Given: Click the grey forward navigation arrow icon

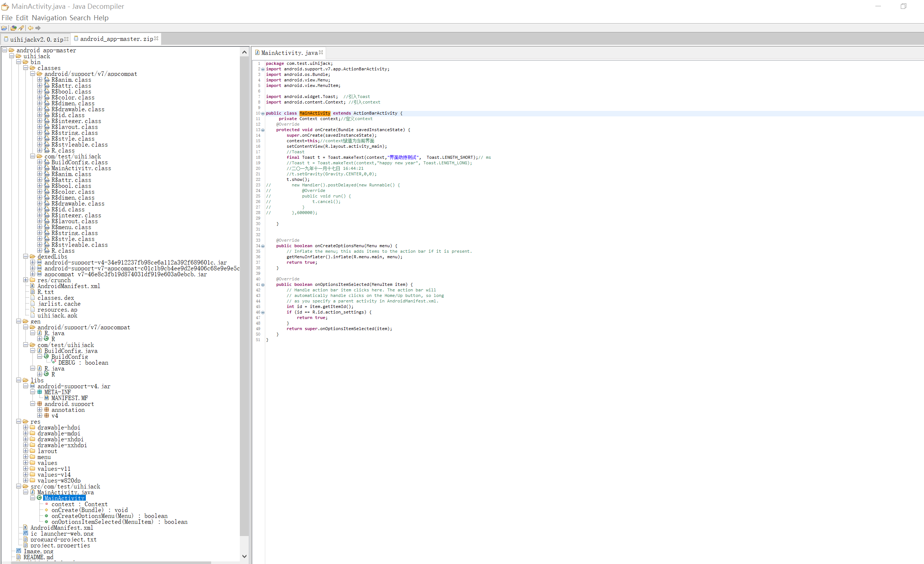Looking at the screenshot, I should (x=38, y=28).
